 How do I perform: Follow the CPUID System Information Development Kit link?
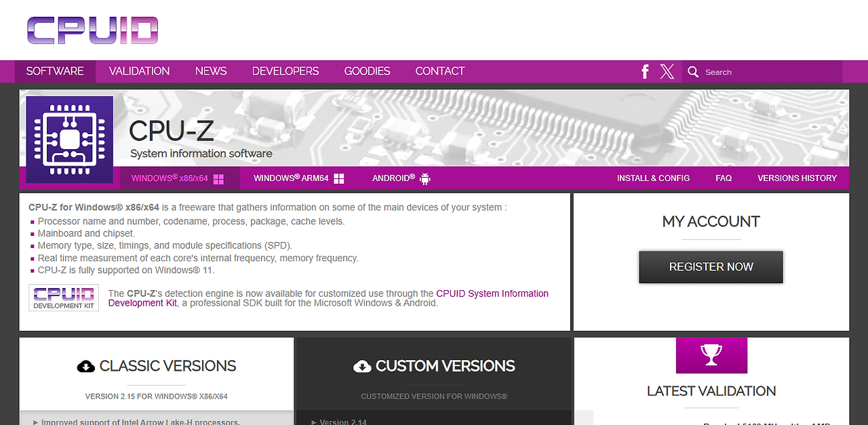pyautogui.click(x=328, y=298)
